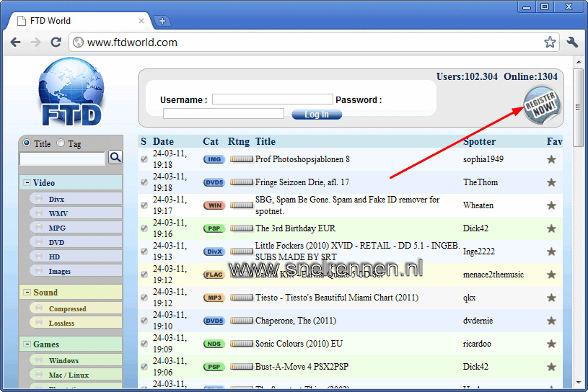Open browser wrench settings menu

[572, 42]
